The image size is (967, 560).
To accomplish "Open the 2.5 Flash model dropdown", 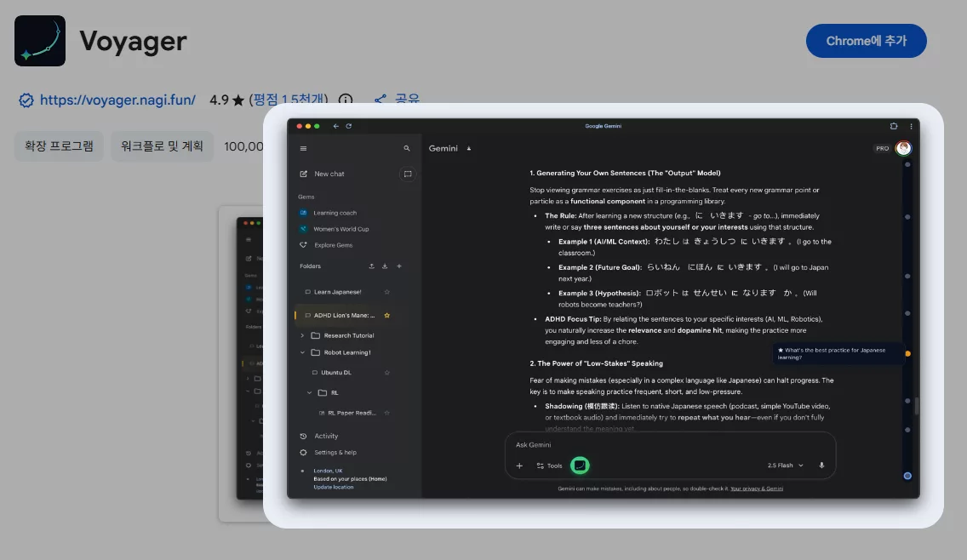I will click(785, 466).
